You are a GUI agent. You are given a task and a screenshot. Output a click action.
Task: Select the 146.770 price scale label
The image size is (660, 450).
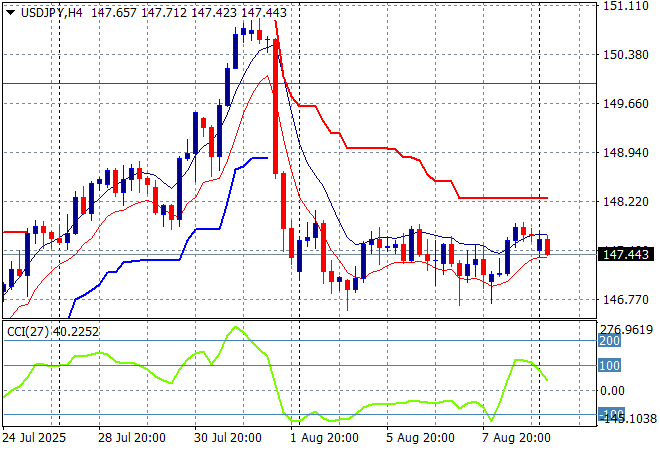click(626, 300)
